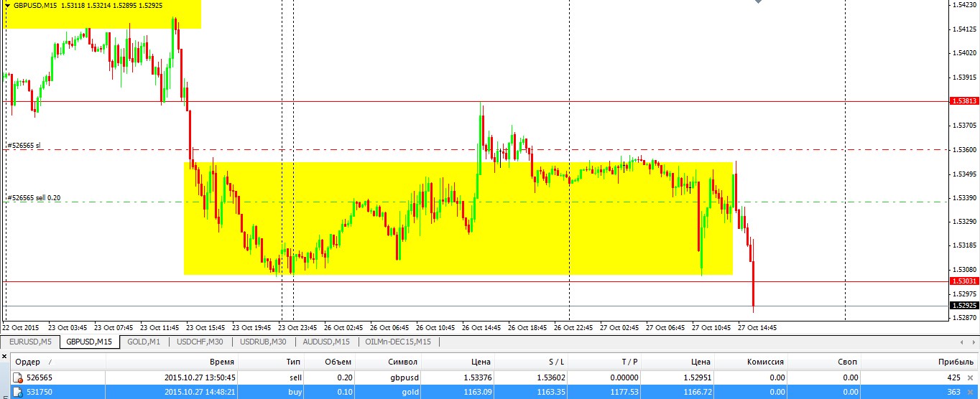Click the 1.54230 price scale label
The image size is (980, 399).
[x=965, y=4]
